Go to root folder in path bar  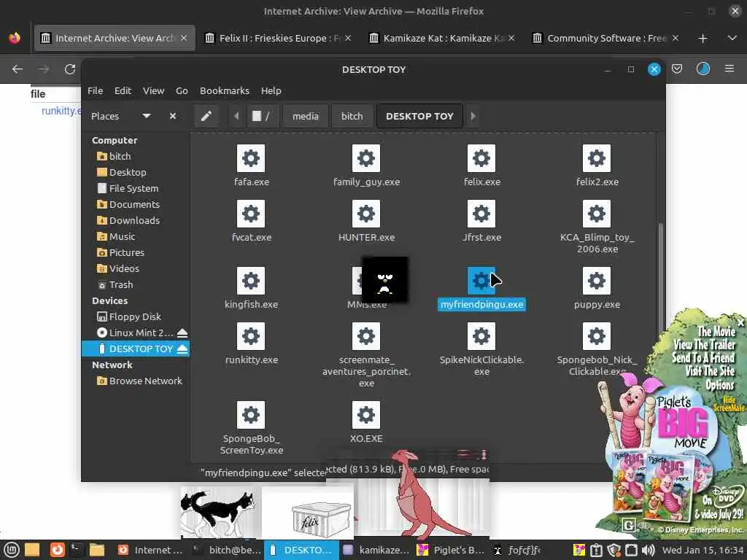pos(262,116)
